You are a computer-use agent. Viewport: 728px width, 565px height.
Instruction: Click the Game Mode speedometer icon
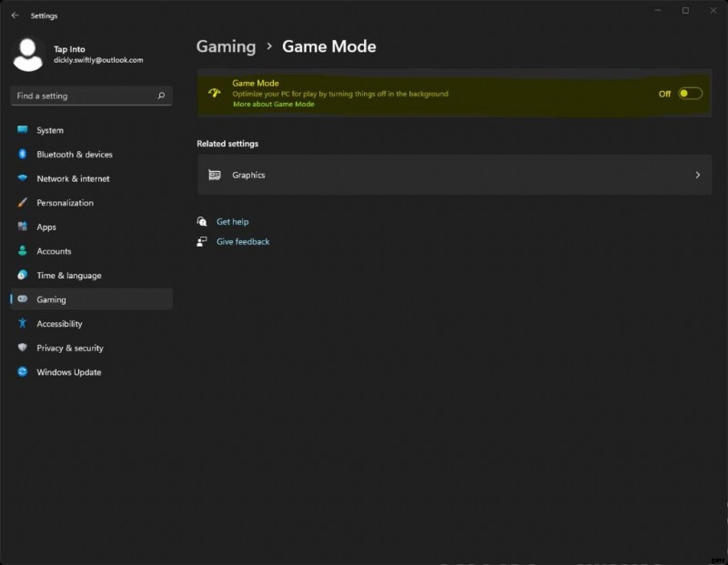coord(214,93)
